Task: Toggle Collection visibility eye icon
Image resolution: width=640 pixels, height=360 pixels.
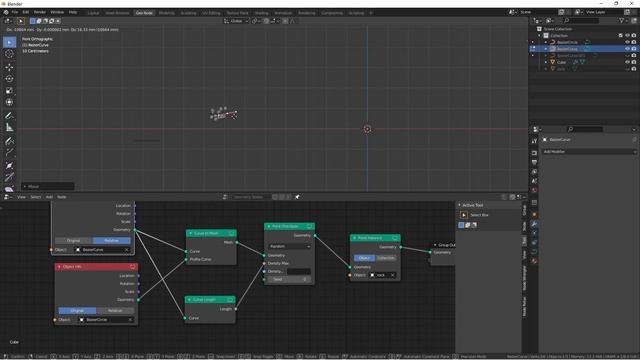Action: 627,36
